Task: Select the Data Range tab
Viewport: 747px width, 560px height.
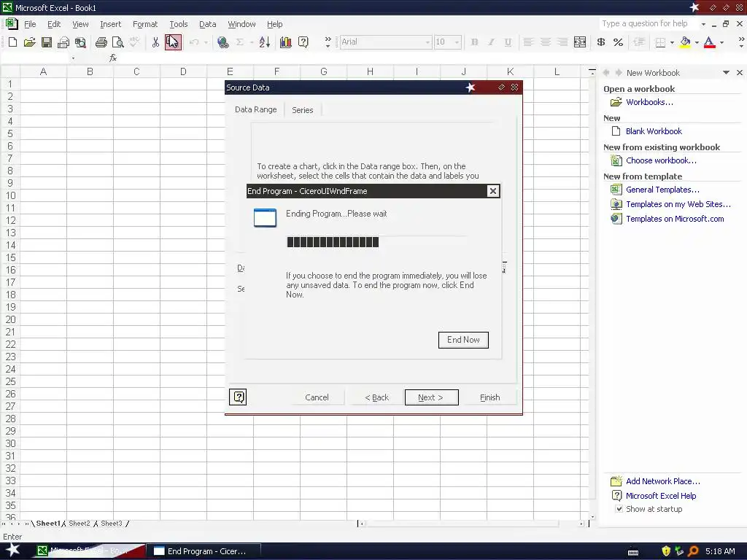Action: click(256, 109)
